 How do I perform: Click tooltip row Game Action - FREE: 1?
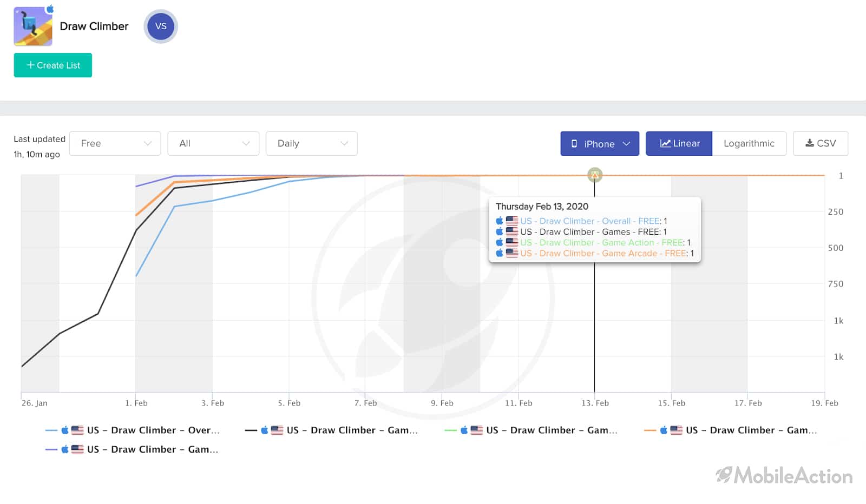593,243
